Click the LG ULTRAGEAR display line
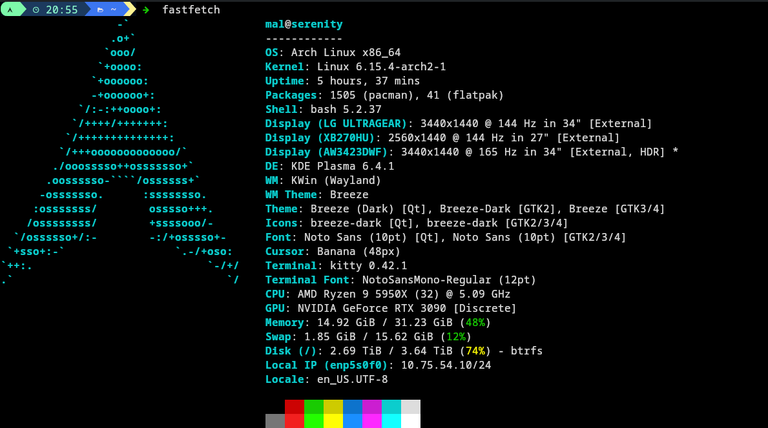Viewport: 768px width, 428px height. tap(458, 123)
